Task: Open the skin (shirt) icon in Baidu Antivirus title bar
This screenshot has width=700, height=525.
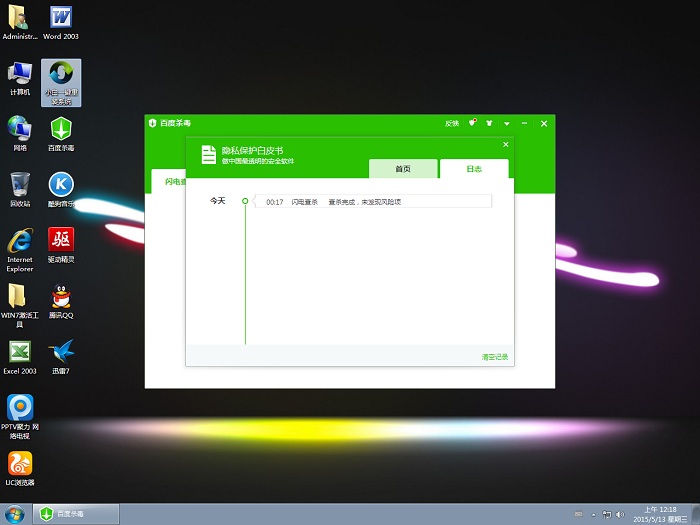Action: 489,123
